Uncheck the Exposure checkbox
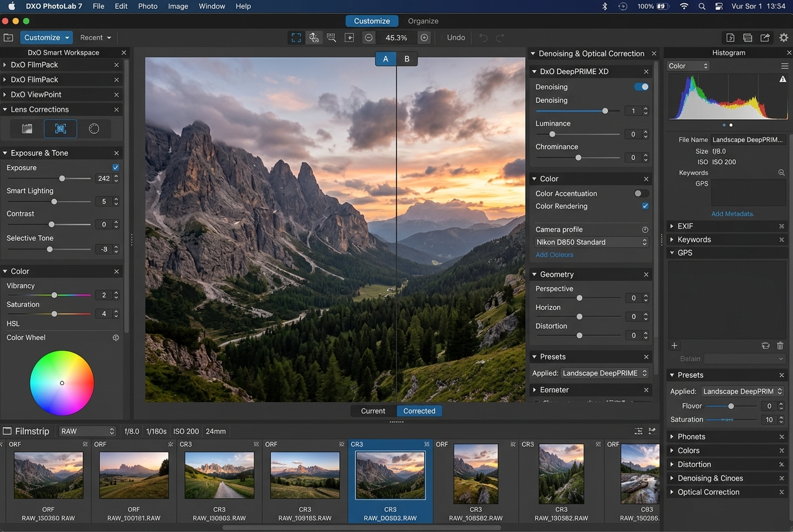793x532 pixels. (115, 168)
